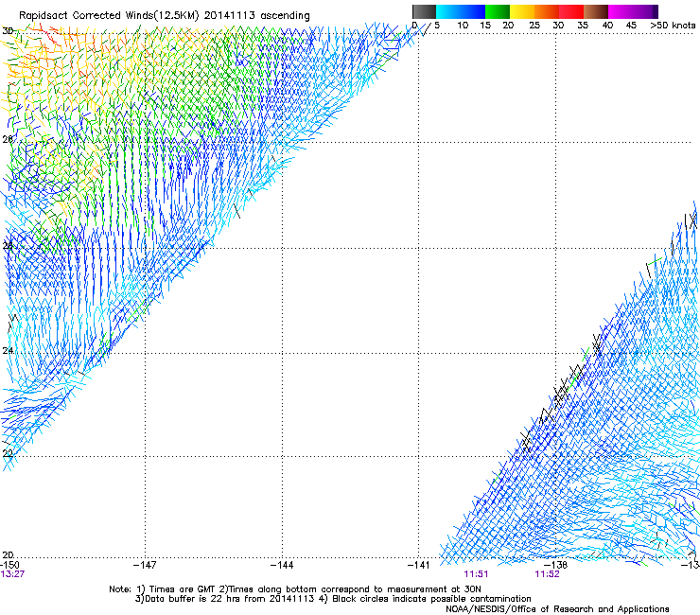Click the note line 'Times are GMT'
The image size is (700, 615).
(x=182, y=589)
